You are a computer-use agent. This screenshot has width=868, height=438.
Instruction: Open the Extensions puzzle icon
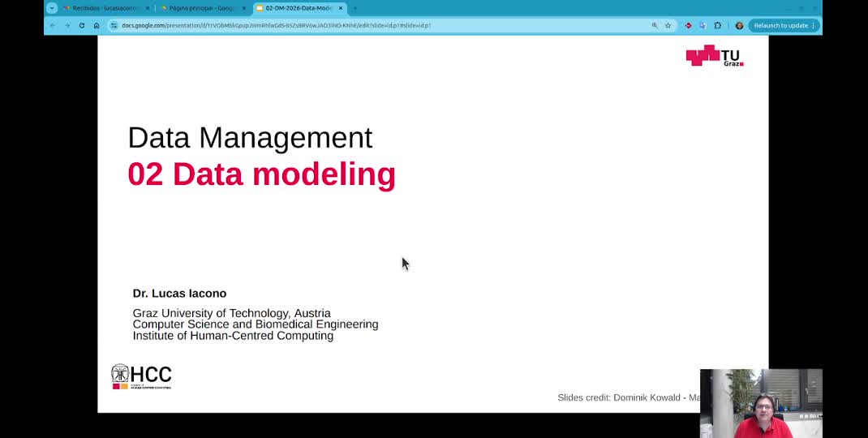tap(717, 25)
